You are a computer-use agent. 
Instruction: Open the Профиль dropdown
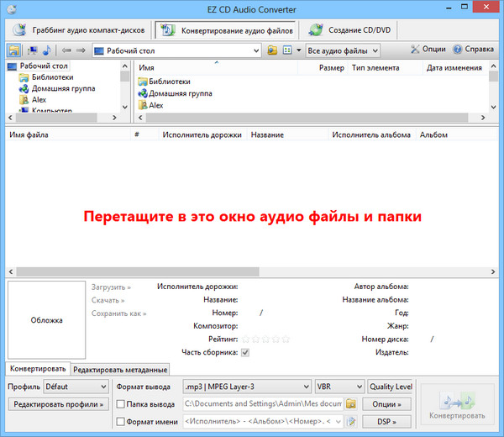[x=76, y=387]
